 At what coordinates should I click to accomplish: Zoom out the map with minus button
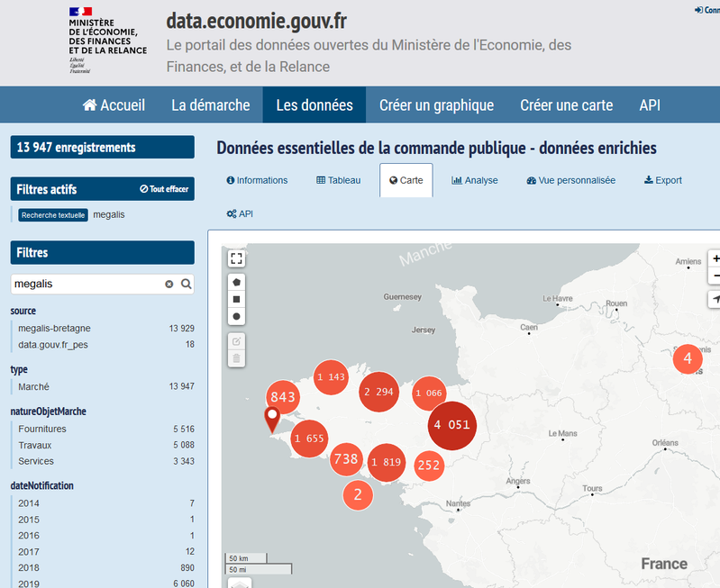coord(715,276)
